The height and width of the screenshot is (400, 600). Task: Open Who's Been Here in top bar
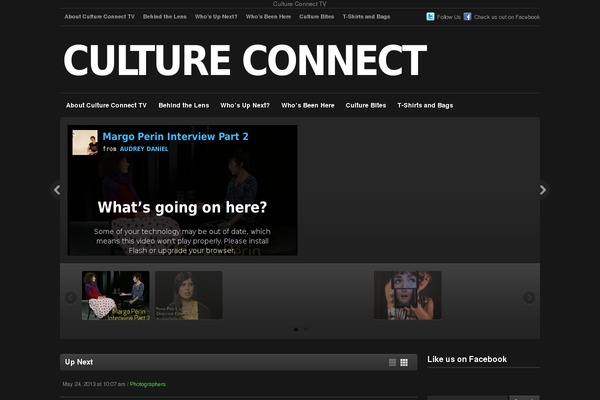pyautogui.click(x=268, y=17)
